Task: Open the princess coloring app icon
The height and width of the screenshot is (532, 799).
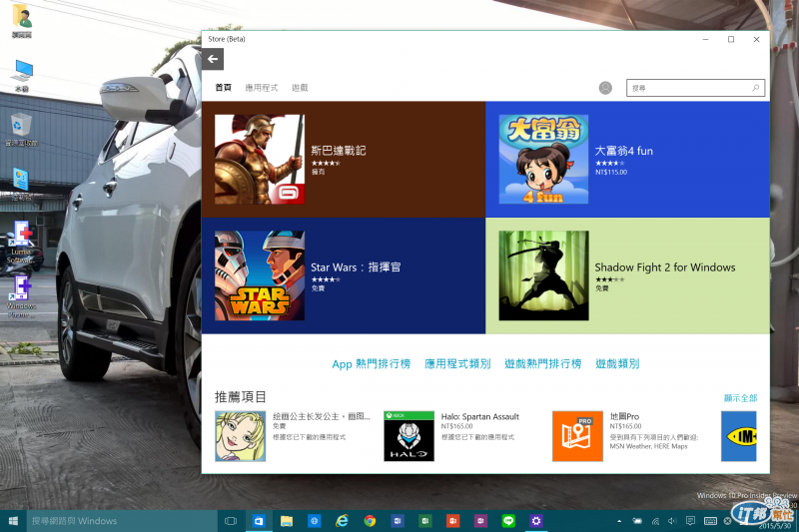Action: point(241,436)
